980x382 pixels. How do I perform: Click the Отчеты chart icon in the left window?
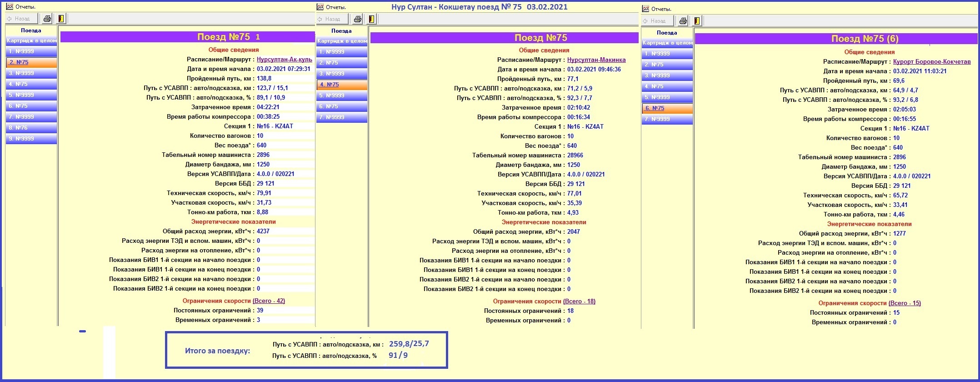tap(9, 7)
